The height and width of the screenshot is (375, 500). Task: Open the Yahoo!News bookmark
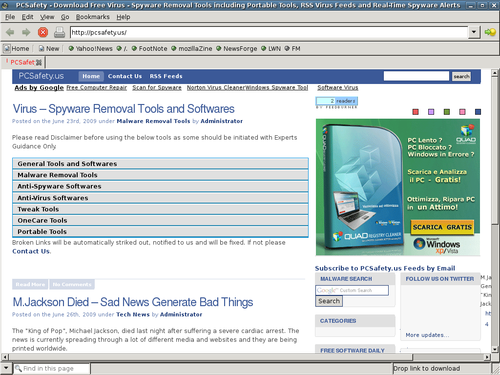[x=90, y=49]
